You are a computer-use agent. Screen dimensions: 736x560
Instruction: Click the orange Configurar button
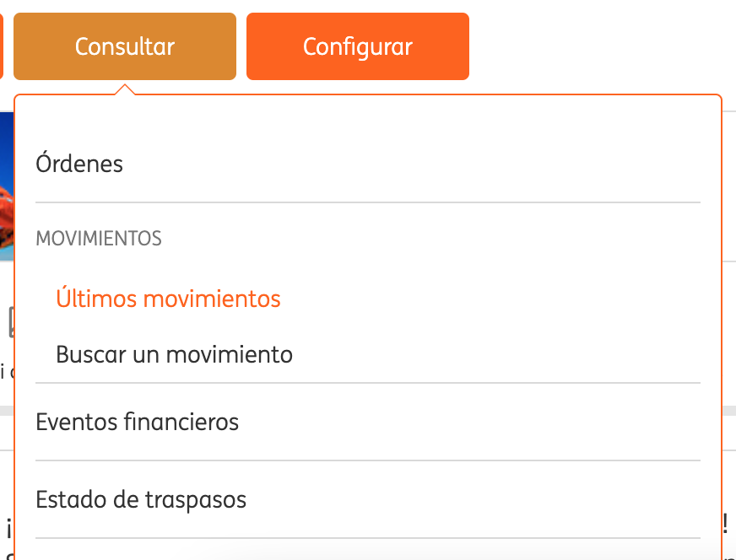(x=358, y=46)
